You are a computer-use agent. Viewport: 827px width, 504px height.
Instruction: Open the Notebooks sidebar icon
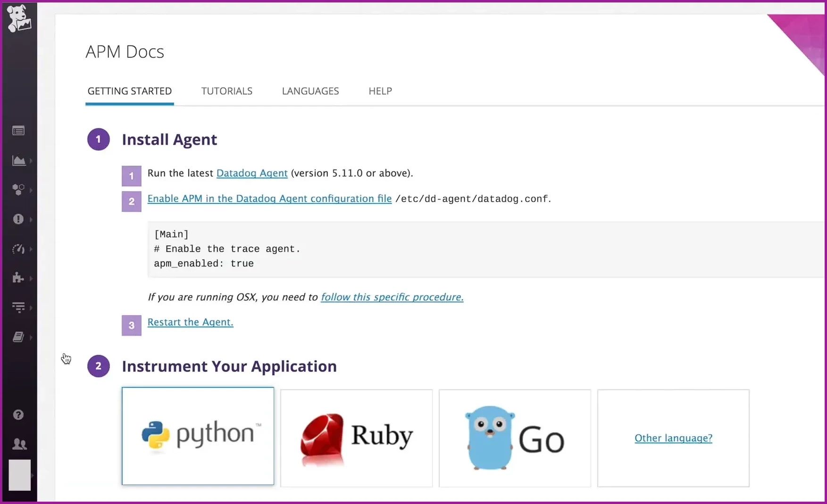[18, 337]
